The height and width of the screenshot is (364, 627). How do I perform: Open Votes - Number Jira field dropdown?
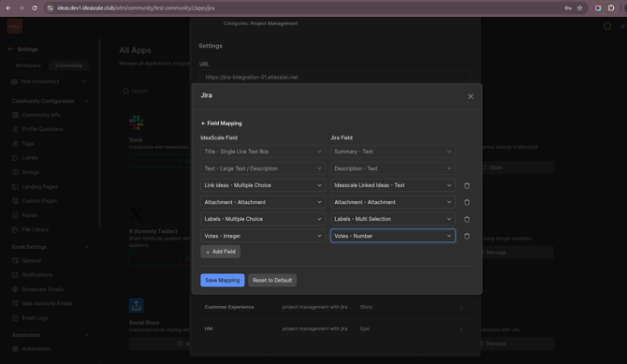click(x=393, y=236)
